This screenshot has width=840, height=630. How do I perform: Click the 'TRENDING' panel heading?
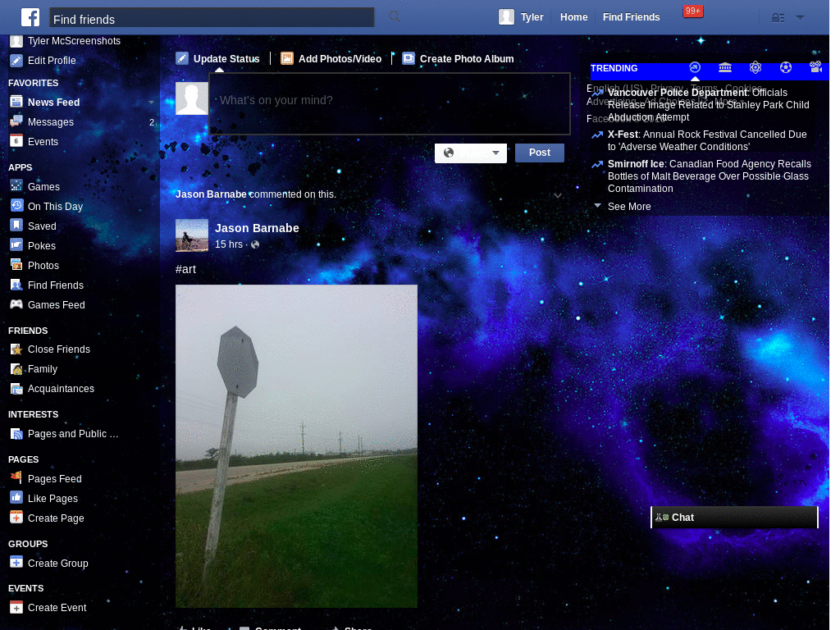(x=614, y=68)
